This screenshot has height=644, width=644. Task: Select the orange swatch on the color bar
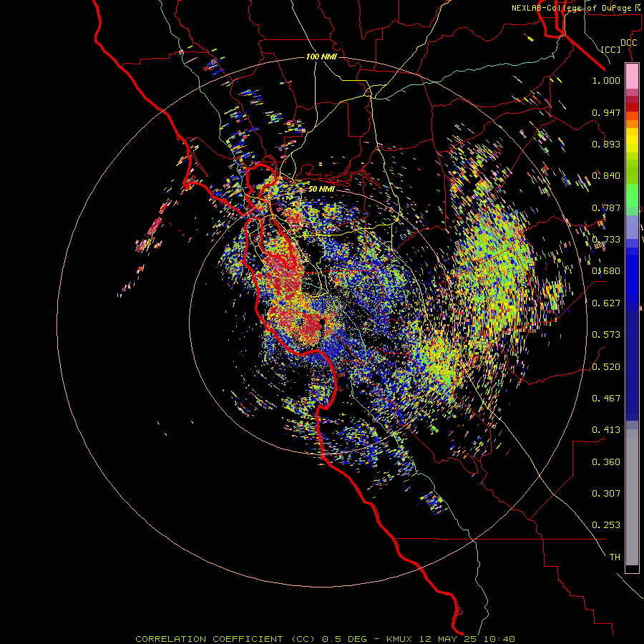632,124
